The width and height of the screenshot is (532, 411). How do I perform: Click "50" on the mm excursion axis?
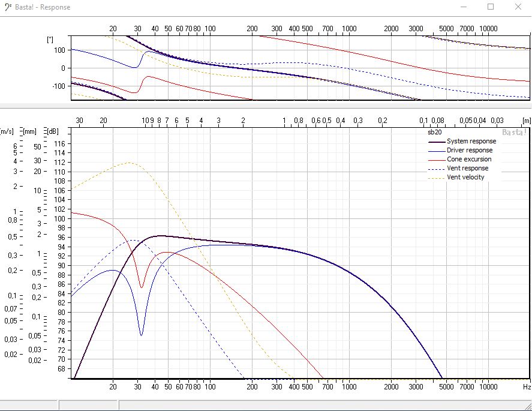click(37, 146)
